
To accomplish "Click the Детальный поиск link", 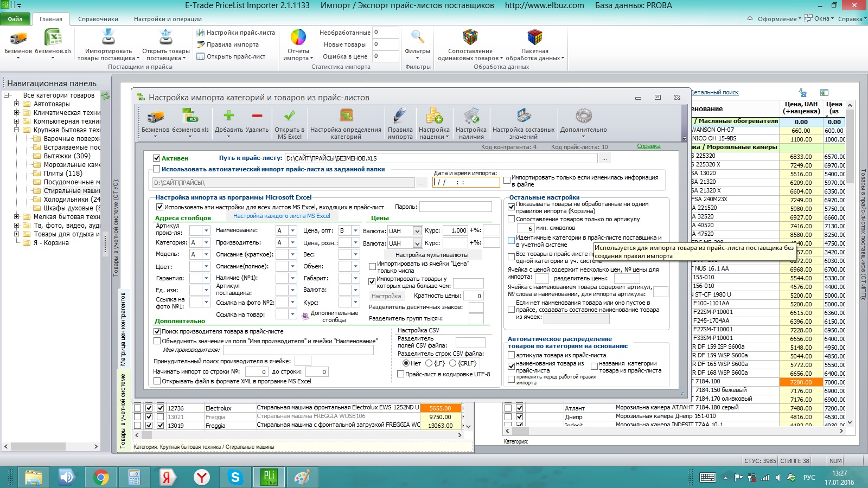I will pos(715,93).
